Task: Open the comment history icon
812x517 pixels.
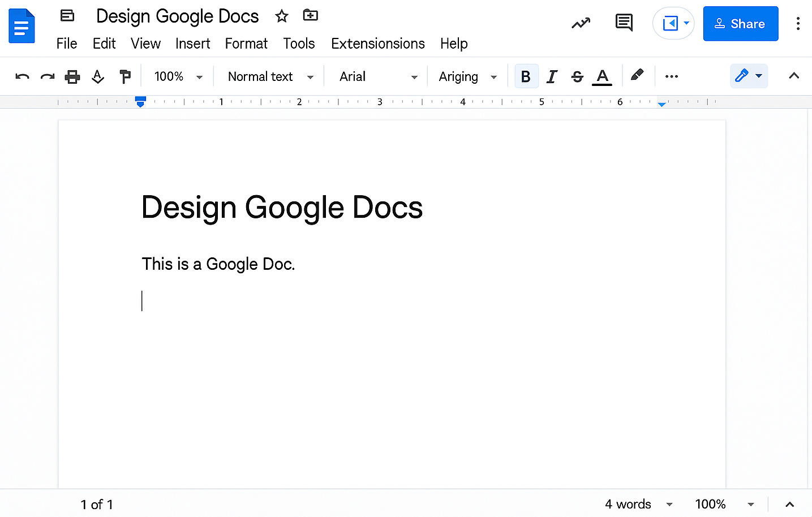Action: (624, 23)
